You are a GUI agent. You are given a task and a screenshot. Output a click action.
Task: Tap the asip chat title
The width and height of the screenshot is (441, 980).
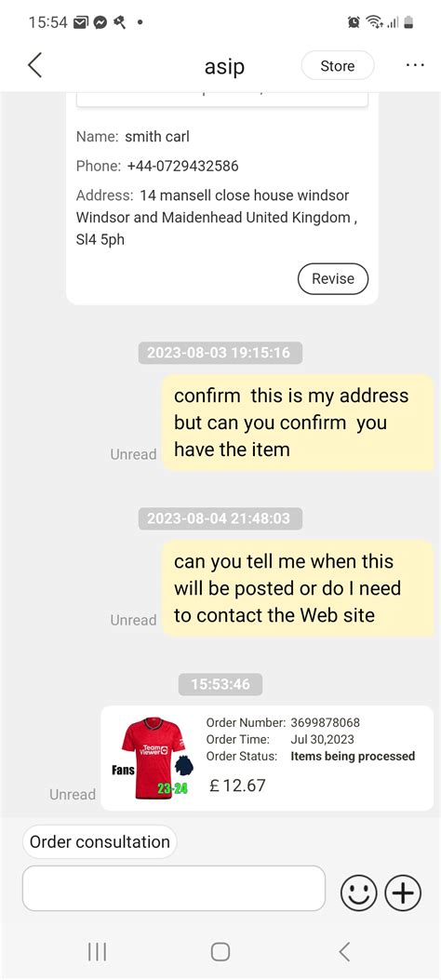[224, 66]
